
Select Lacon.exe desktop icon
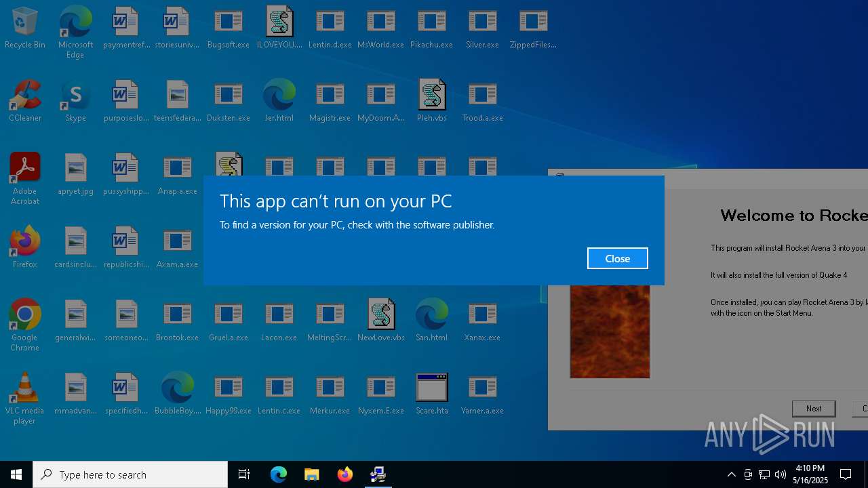[279, 321]
